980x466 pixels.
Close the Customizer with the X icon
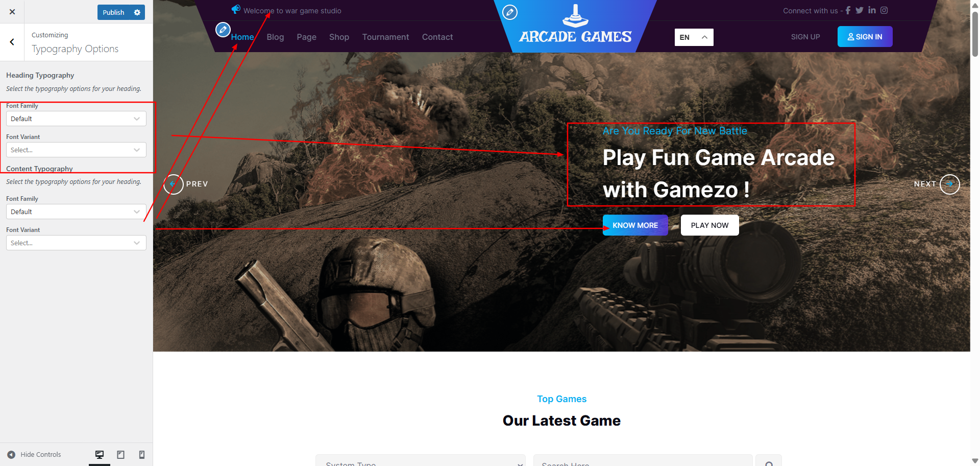tap(12, 12)
